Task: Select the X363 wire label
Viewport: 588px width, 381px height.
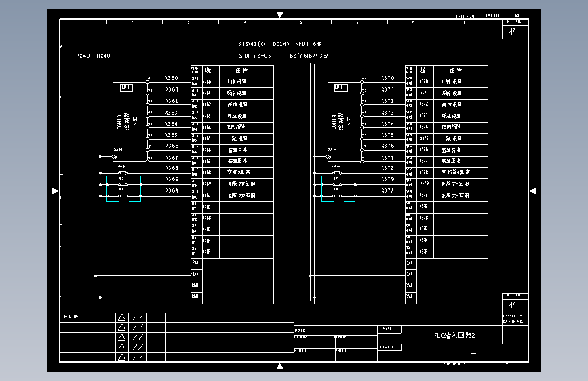Action: point(172,113)
